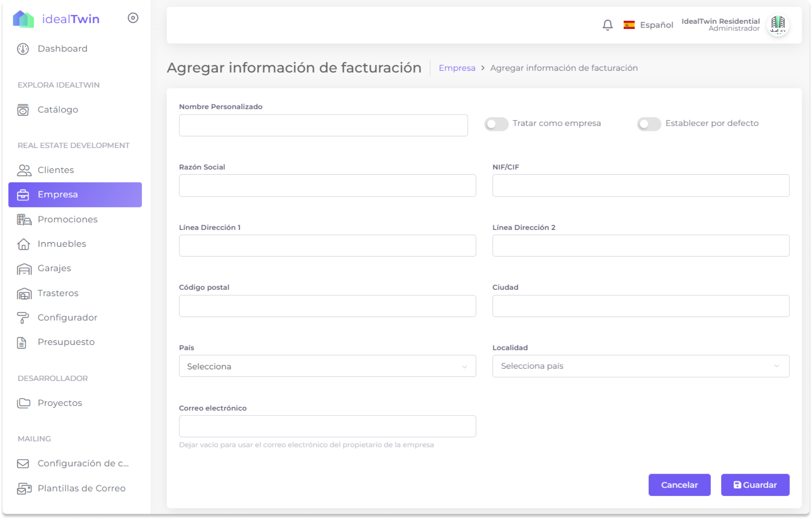Collapse the sidebar with the circle icon
The width and height of the screenshot is (812, 519).
133,18
